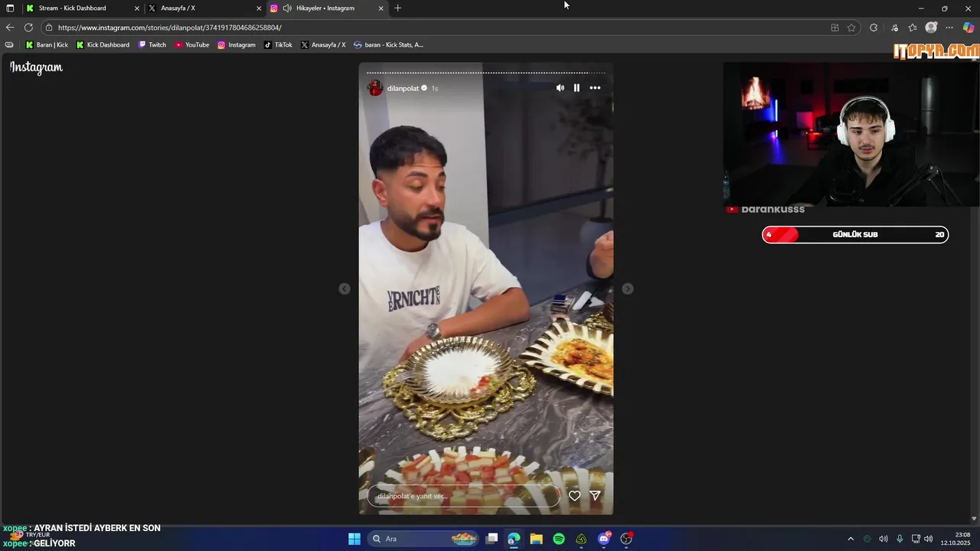Image resolution: width=980 pixels, height=551 pixels.
Task: Go to the next story arrow
Action: click(x=628, y=289)
